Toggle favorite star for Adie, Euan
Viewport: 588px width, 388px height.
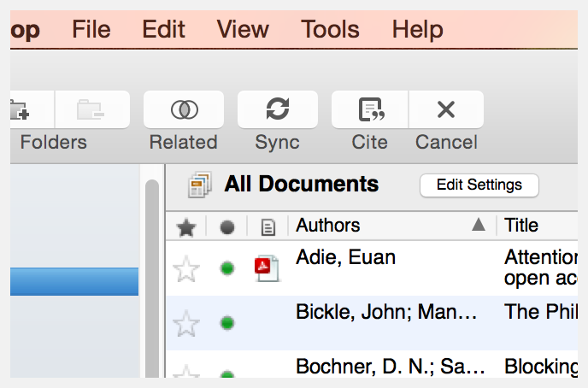pyautogui.click(x=185, y=269)
